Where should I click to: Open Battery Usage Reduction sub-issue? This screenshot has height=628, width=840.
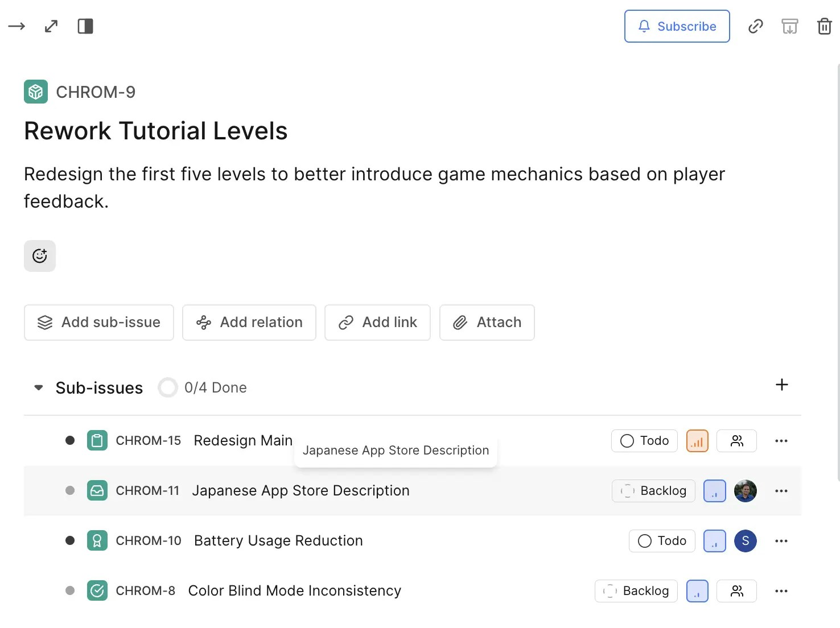pyautogui.click(x=278, y=541)
